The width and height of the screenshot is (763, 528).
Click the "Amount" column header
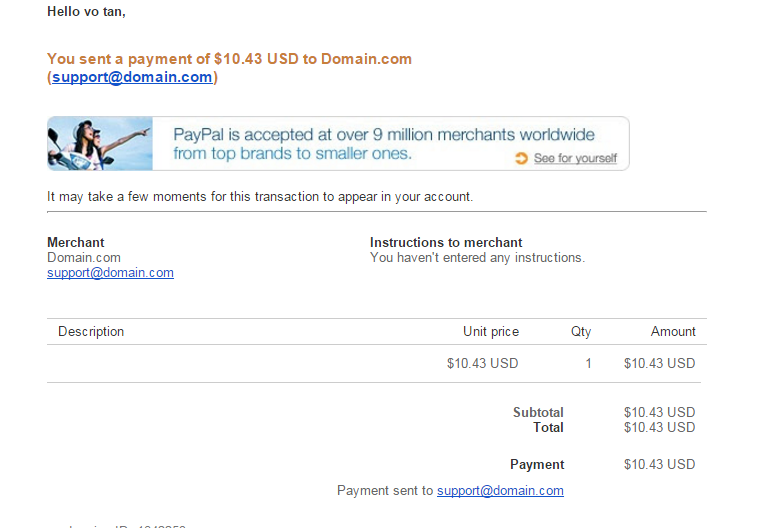pyautogui.click(x=673, y=331)
